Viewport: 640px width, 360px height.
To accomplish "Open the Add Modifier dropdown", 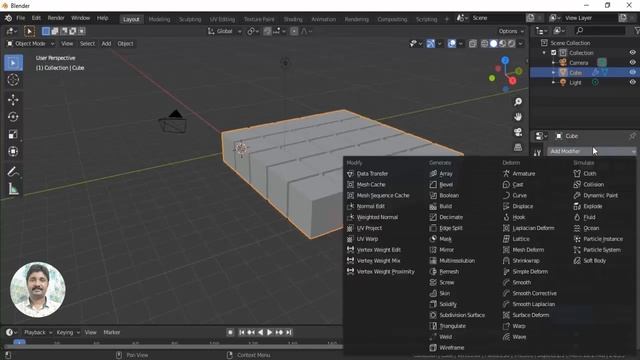I will pos(591,151).
